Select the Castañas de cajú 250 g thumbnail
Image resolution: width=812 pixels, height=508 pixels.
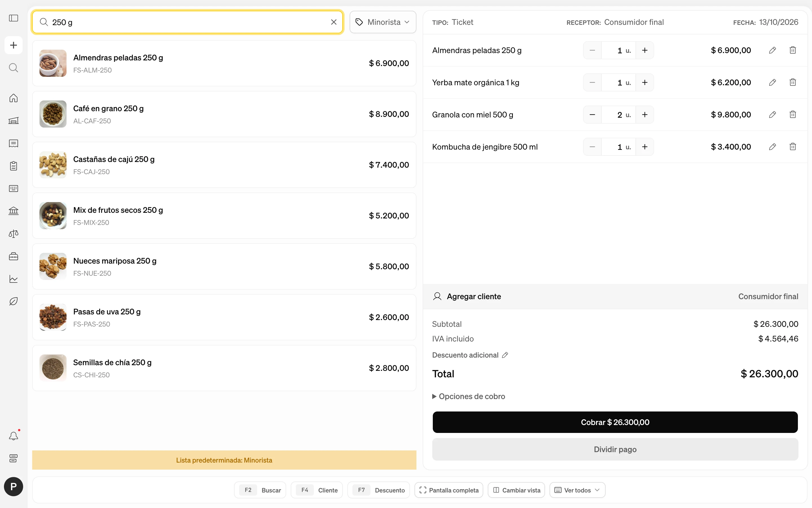click(x=53, y=165)
